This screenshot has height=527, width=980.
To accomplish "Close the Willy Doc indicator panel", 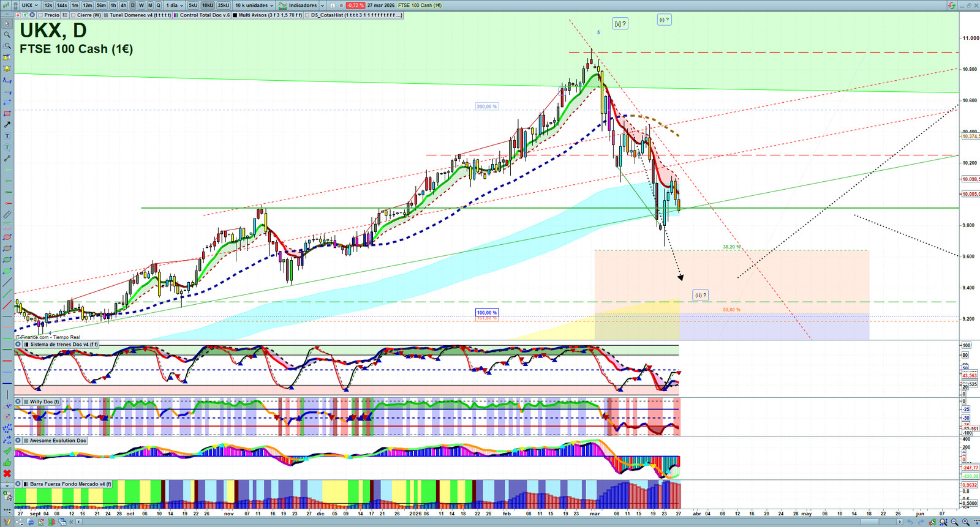I will click(x=18, y=402).
